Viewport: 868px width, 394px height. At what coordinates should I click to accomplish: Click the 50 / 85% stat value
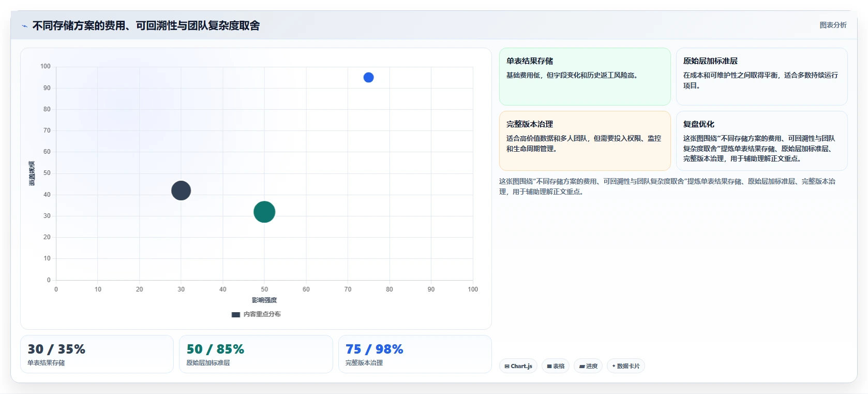[x=215, y=349]
